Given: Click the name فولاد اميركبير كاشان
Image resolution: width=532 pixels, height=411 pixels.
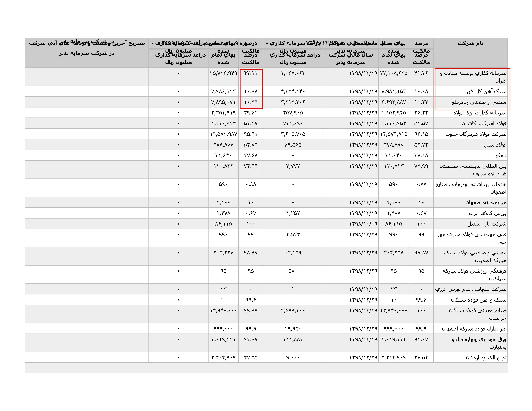Looking at the screenshot, I should (484, 123).
